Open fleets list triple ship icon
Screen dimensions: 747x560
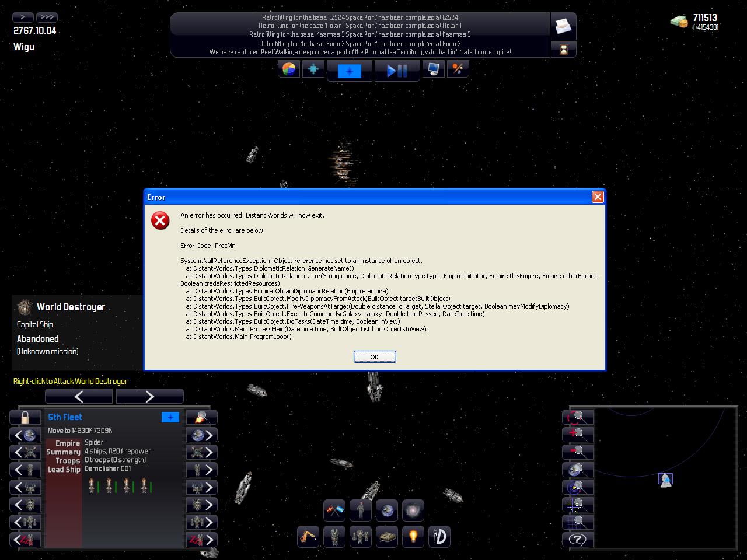(361, 537)
